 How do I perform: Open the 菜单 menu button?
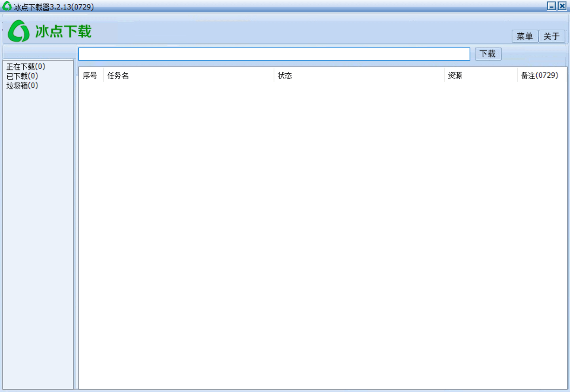[x=525, y=36]
